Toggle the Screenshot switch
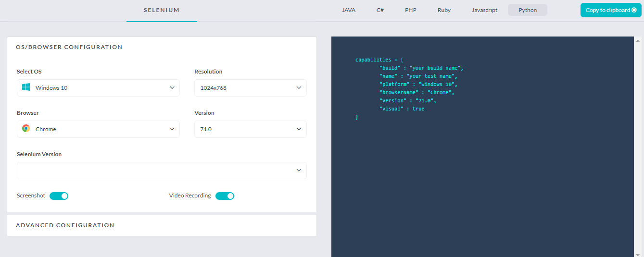This screenshot has height=257, width=644. click(59, 196)
